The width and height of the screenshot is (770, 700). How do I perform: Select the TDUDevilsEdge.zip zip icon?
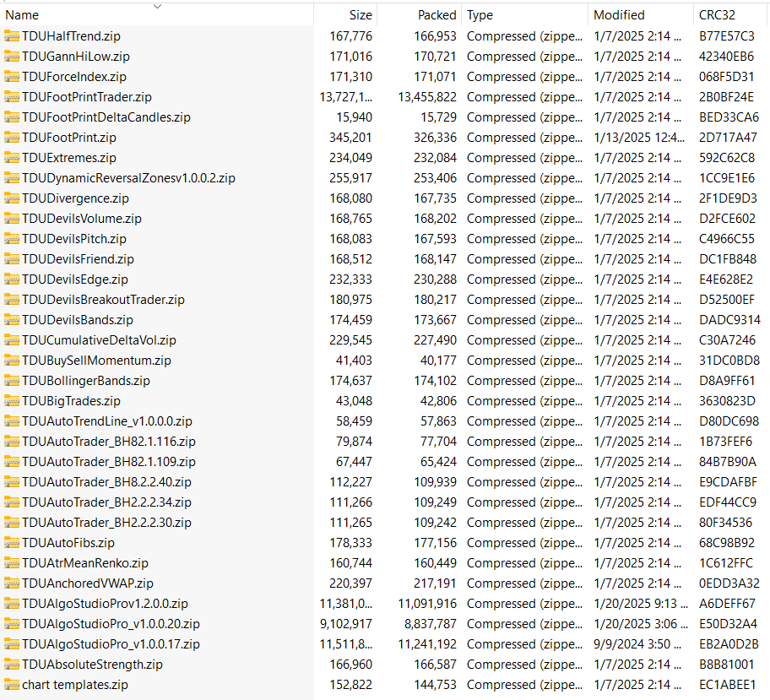12,279
